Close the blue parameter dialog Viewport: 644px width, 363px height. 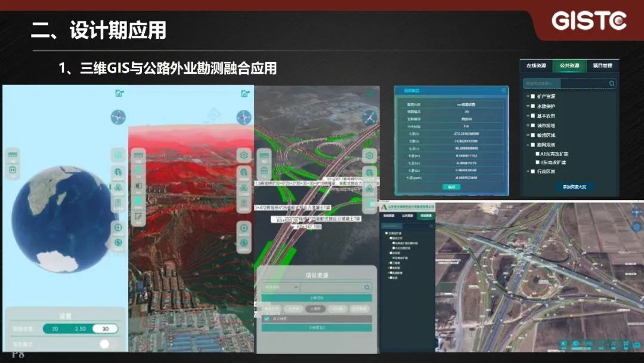point(503,90)
